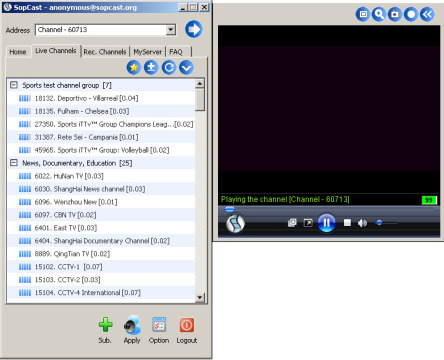The width and height of the screenshot is (444, 360).
Task: Collapse the Sports test channel group
Action: [x=14, y=85]
